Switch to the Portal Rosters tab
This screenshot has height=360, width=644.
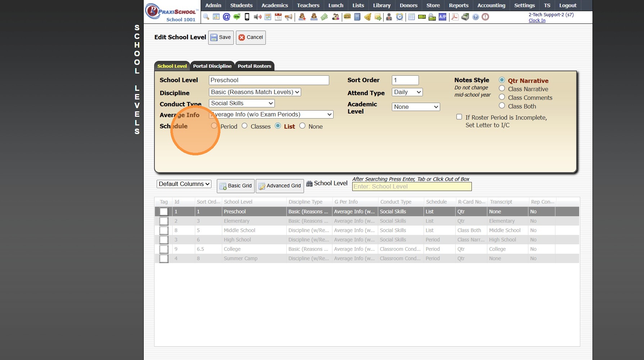[254, 66]
